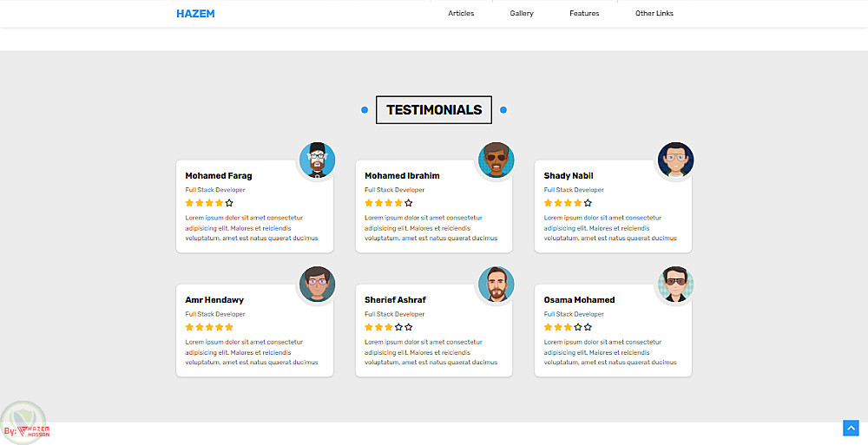Click the empty fifth star for Mohamed Farag
Image resolution: width=868 pixels, height=445 pixels.
(x=229, y=203)
